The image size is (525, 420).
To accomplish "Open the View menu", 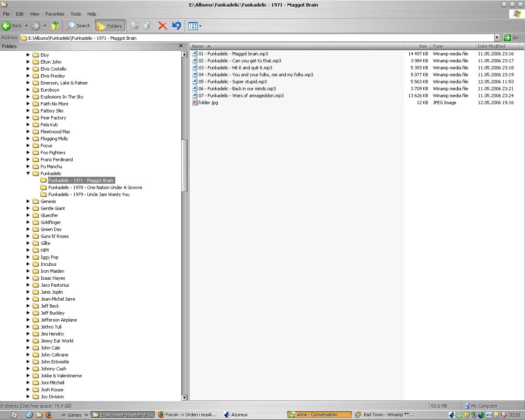I will coord(35,14).
